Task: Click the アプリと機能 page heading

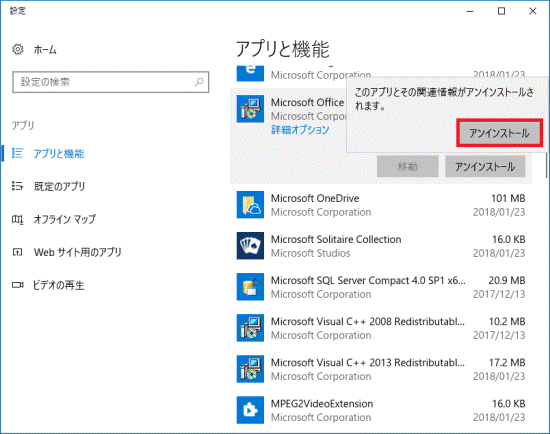Action: click(x=283, y=49)
